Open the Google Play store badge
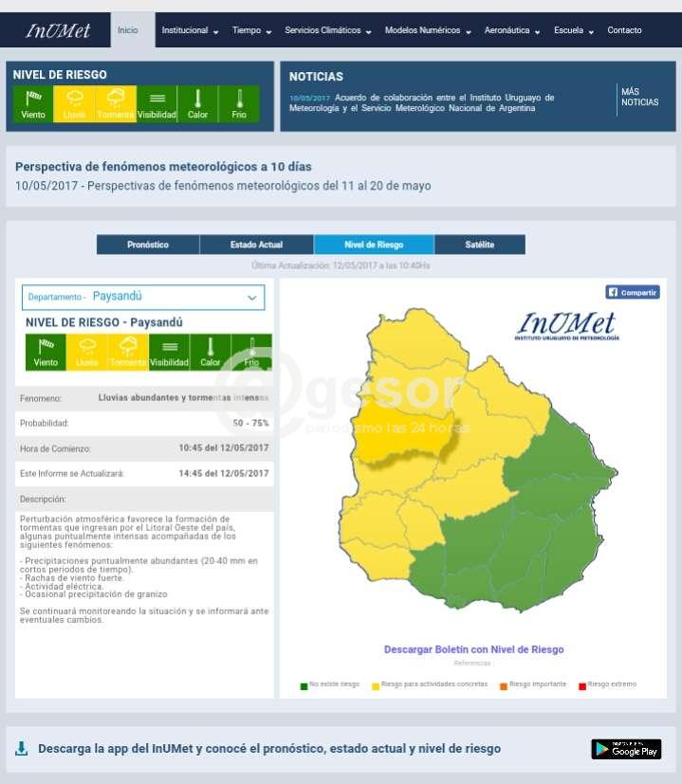This screenshot has width=682, height=784. point(626,749)
